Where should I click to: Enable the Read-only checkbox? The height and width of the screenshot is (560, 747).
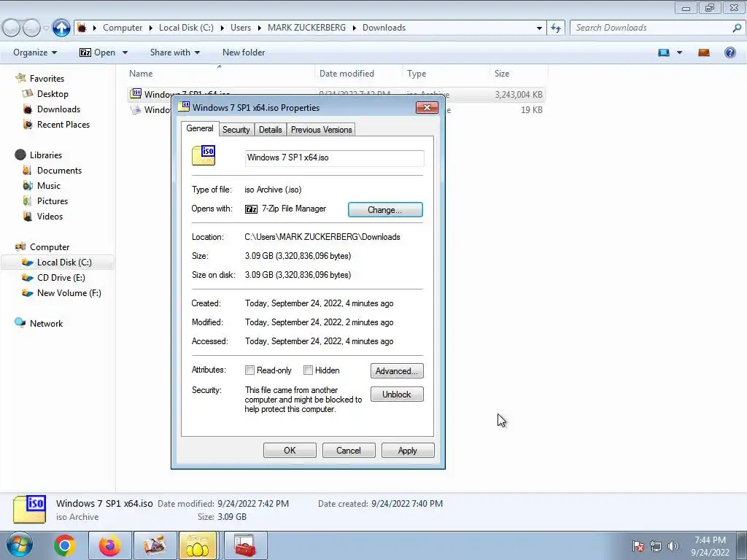click(249, 370)
